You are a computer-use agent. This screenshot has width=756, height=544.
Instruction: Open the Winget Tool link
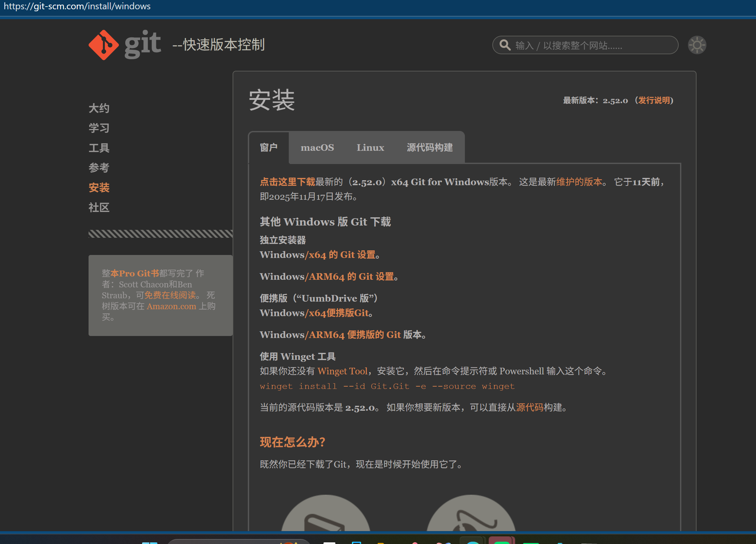tap(342, 371)
